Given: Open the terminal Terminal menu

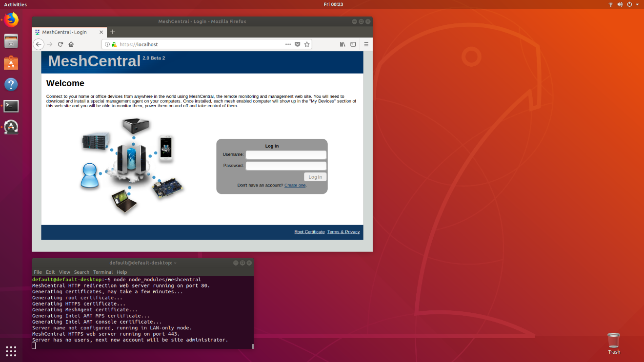Looking at the screenshot, I should pyautogui.click(x=103, y=272).
